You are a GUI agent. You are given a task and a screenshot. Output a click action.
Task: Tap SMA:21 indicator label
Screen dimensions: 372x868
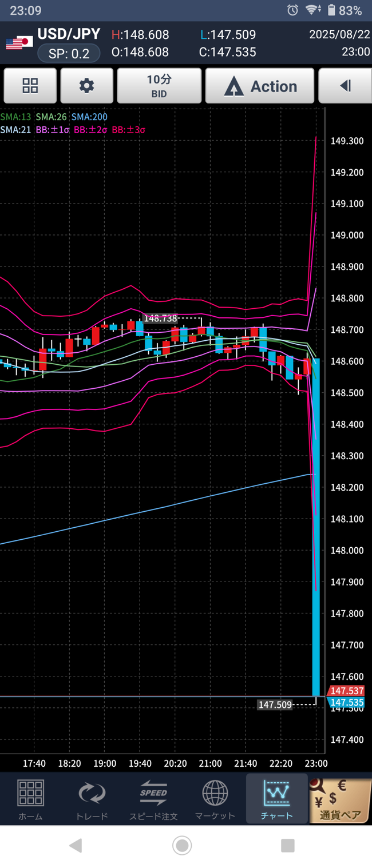(x=15, y=130)
